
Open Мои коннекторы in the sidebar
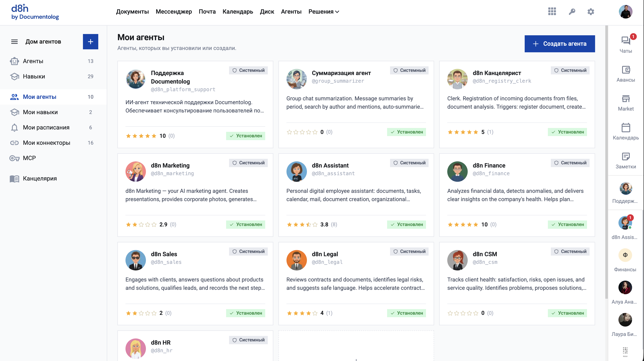point(53,143)
